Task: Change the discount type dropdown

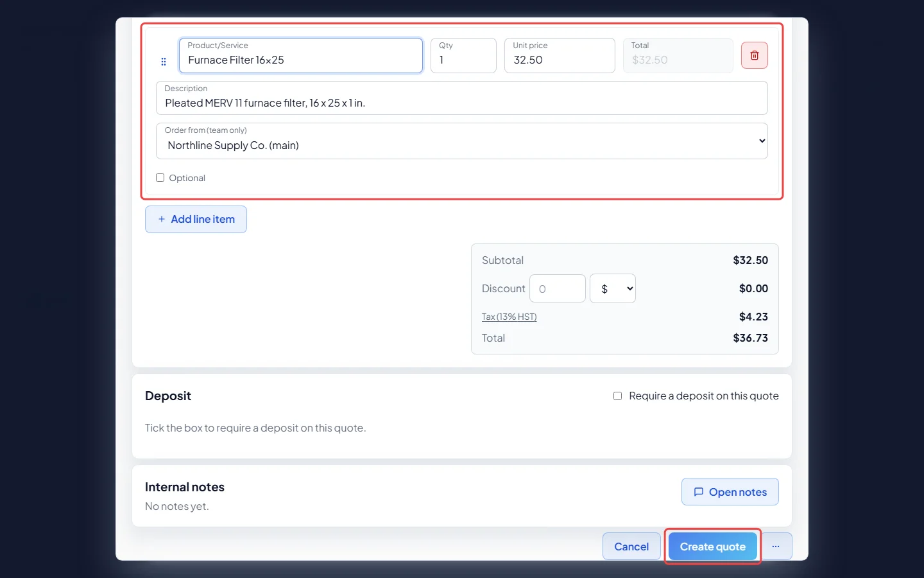Action: point(613,289)
